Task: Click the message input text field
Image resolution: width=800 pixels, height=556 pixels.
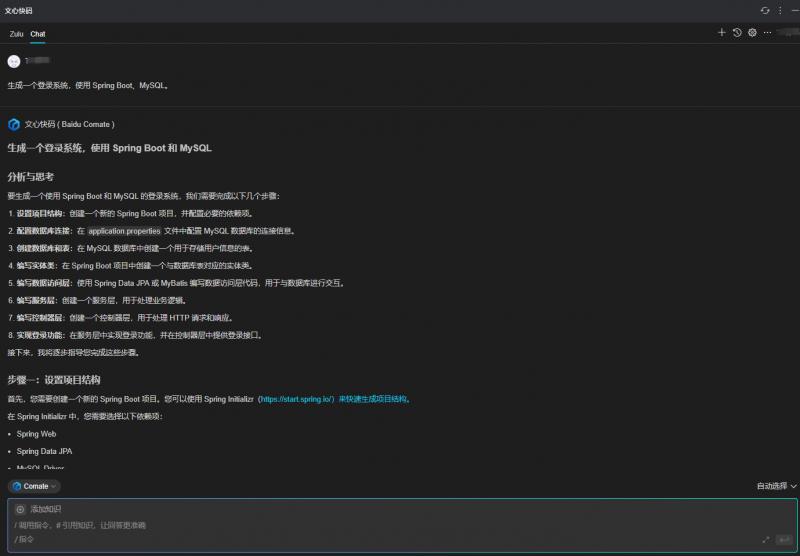Action: point(380,525)
